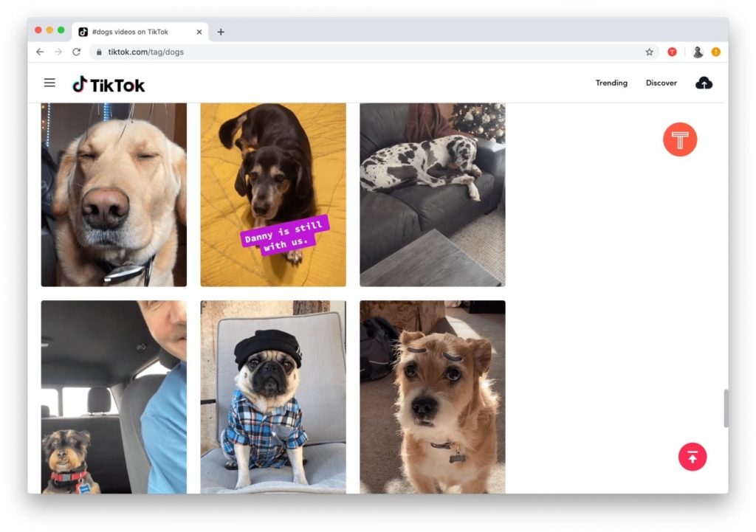756x532 pixels.
Task: Select the #dogs videos on TikTok tab
Action: pos(140,32)
